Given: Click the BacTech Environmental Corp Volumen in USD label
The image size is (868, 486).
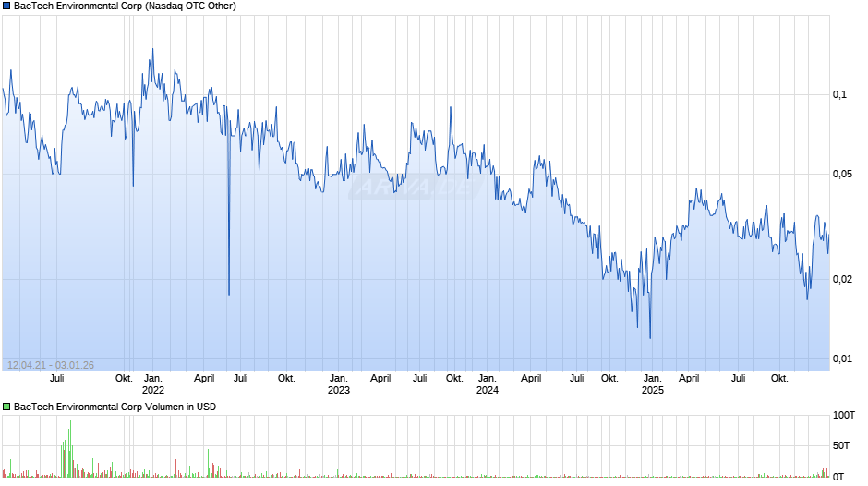Looking at the screenshot, I should (115, 407).
